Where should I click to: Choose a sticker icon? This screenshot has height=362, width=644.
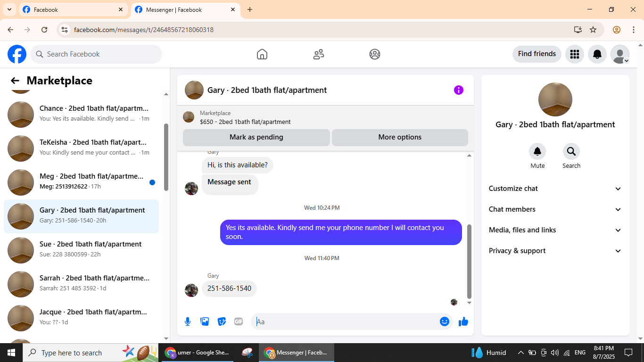[222, 321]
